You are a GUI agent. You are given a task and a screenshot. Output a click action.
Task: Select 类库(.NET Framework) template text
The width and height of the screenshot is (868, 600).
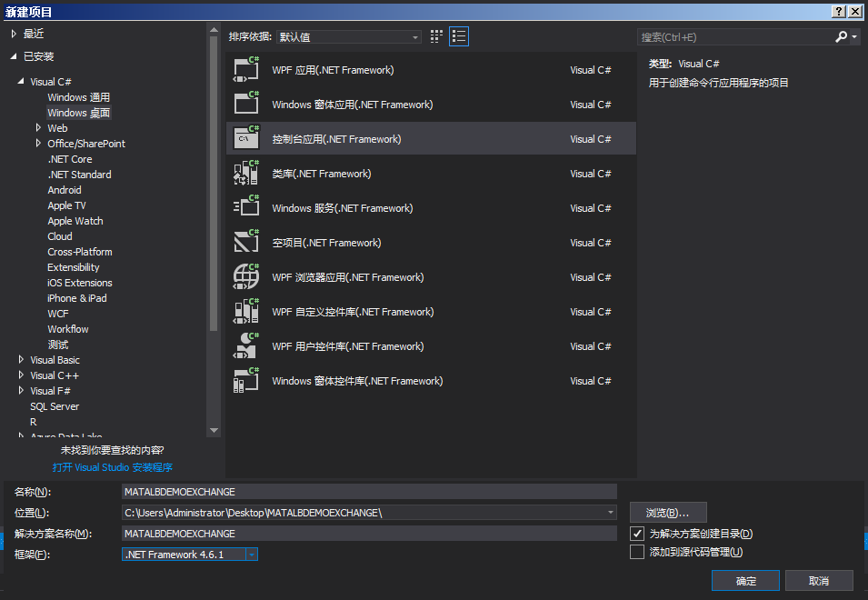point(321,174)
